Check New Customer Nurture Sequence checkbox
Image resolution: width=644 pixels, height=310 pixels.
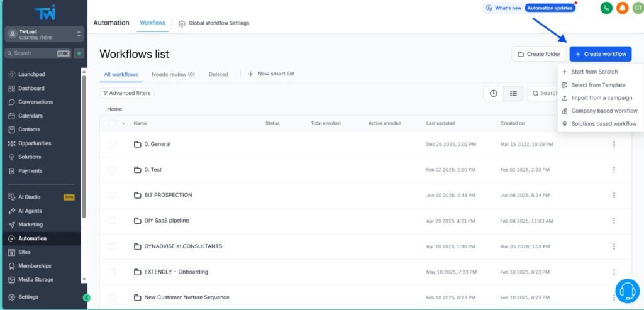click(x=112, y=297)
